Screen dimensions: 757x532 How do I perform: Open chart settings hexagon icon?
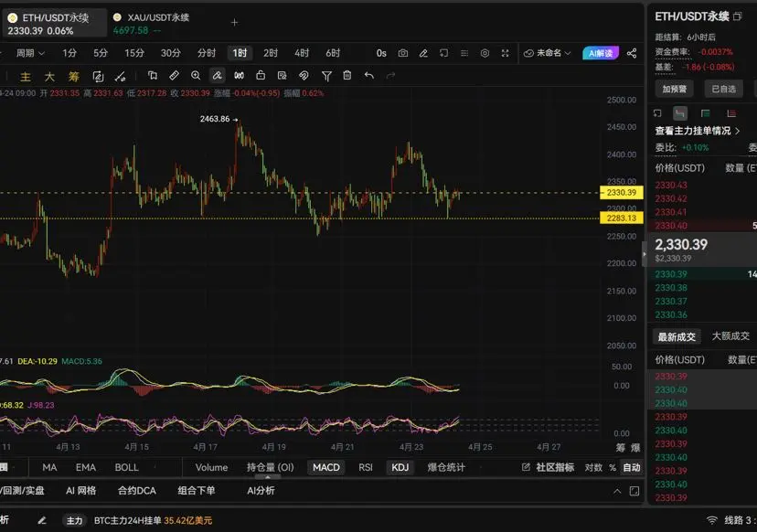pyautogui.click(x=485, y=53)
